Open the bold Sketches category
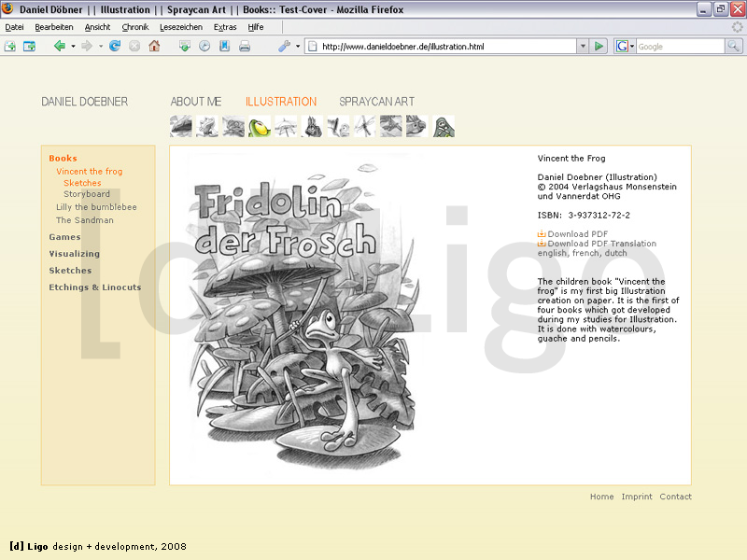This screenshot has height=560, width=747. (x=70, y=271)
